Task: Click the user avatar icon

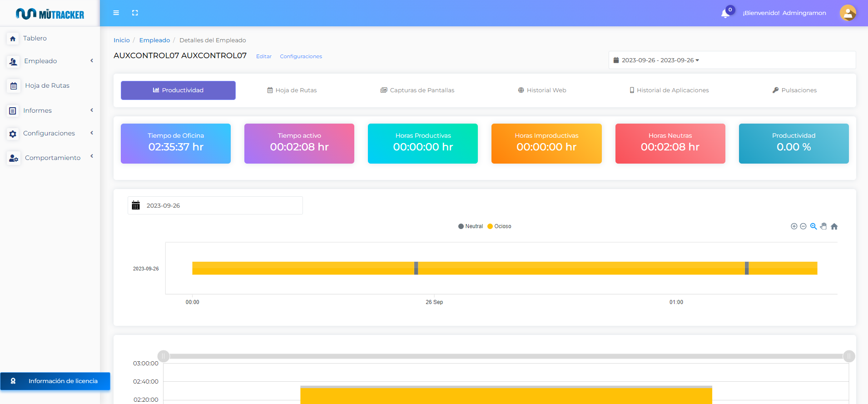Action: (x=848, y=13)
